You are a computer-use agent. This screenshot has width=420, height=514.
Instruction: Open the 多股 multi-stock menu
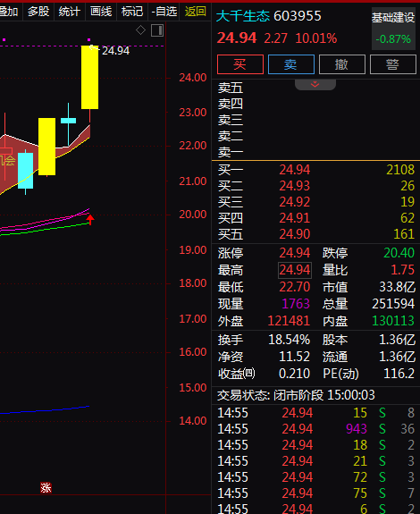(38, 12)
